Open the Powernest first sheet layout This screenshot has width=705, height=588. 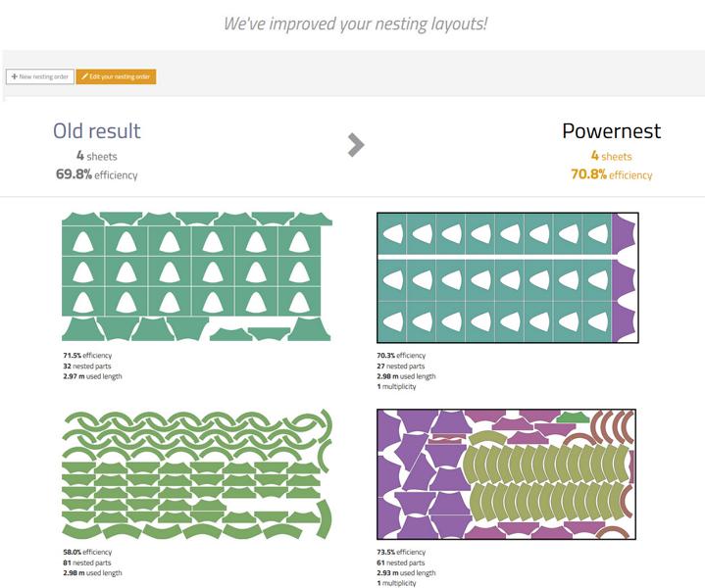508,277
